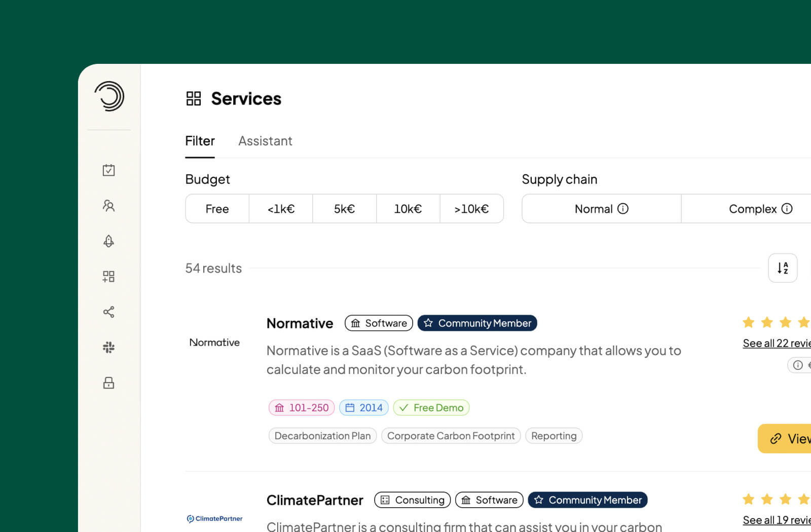The height and width of the screenshot is (532, 811).
Task: Click ClimatePartner's Software tag
Action: tap(489, 500)
